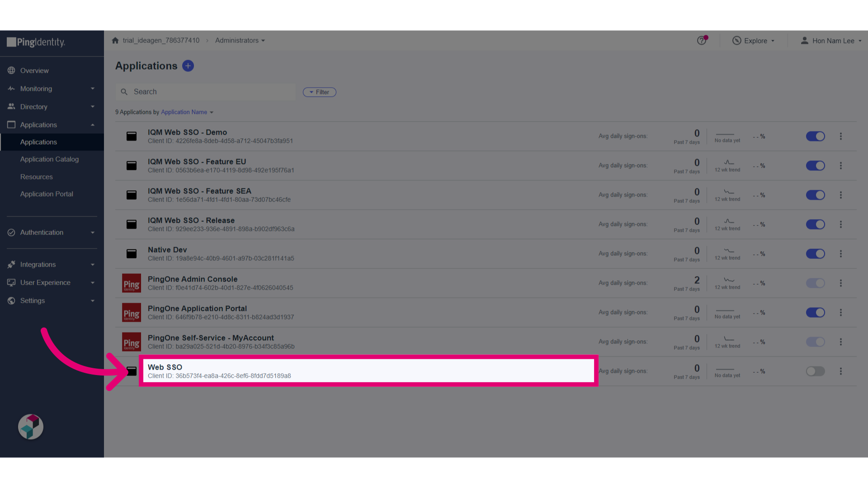Expand the Integrations menu
The height and width of the screenshot is (488, 868).
(52, 264)
